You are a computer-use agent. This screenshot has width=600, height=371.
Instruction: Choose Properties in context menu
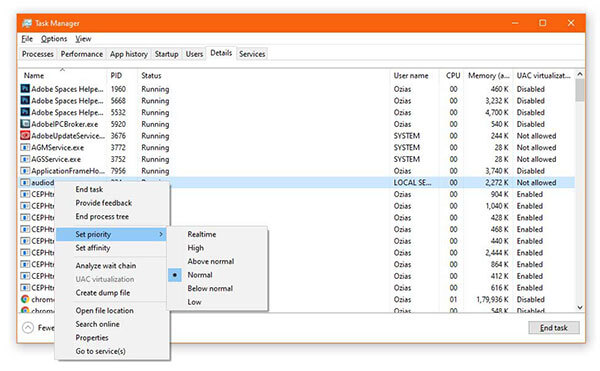click(x=92, y=338)
